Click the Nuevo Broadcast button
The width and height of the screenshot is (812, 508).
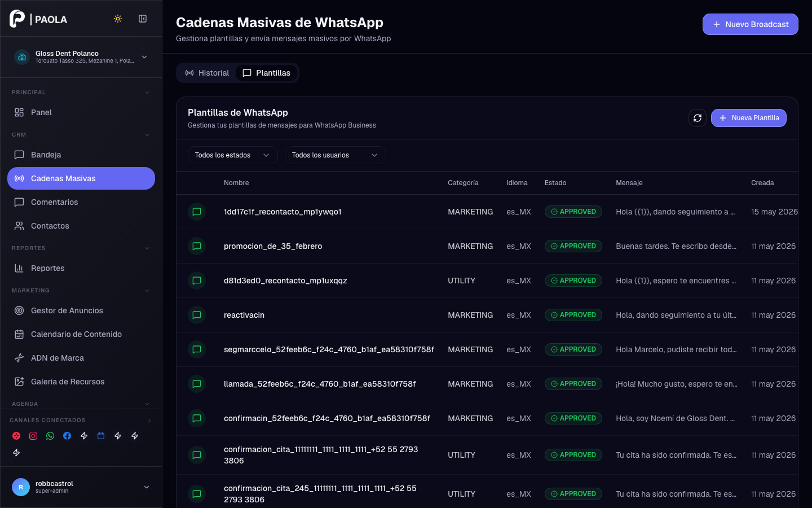pos(750,24)
